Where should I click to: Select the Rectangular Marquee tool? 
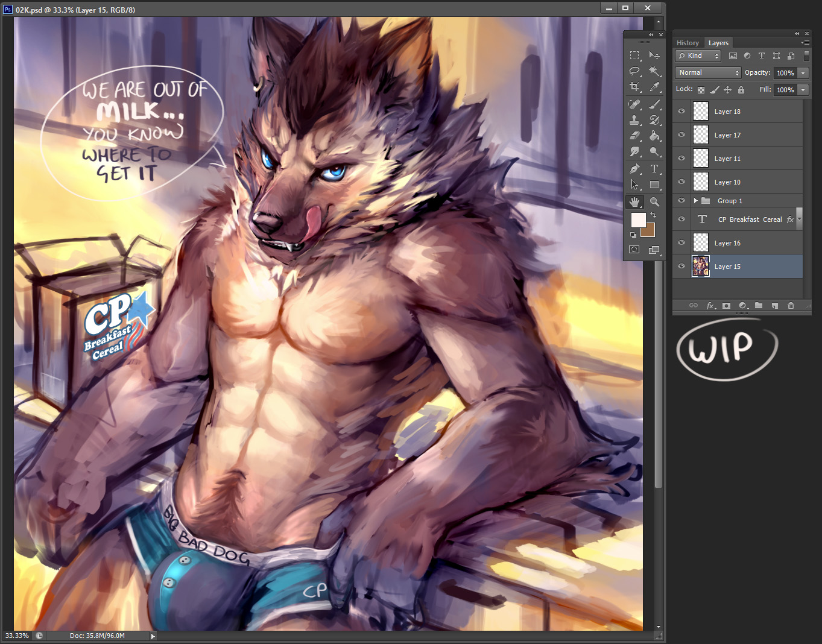634,55
